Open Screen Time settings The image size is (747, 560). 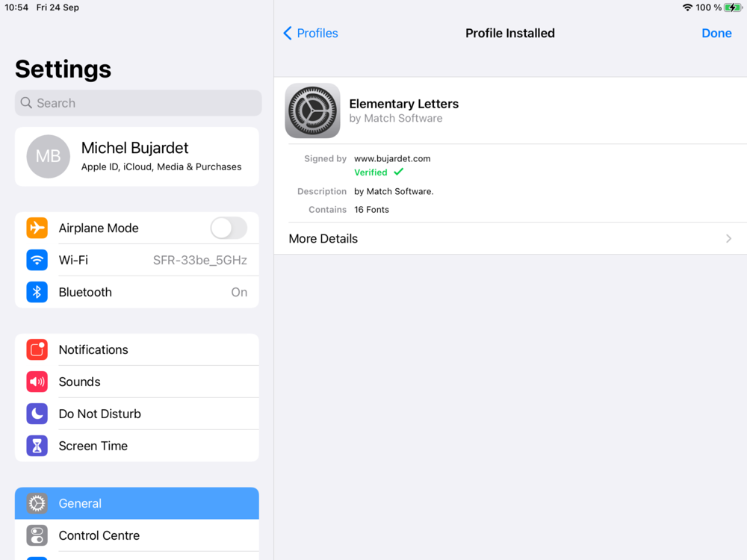pos(137,446)
